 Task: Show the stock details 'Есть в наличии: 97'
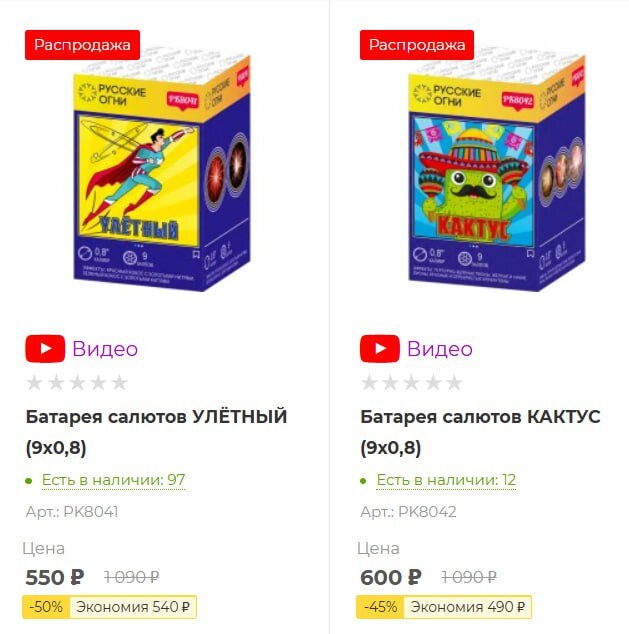click(114, 480)
